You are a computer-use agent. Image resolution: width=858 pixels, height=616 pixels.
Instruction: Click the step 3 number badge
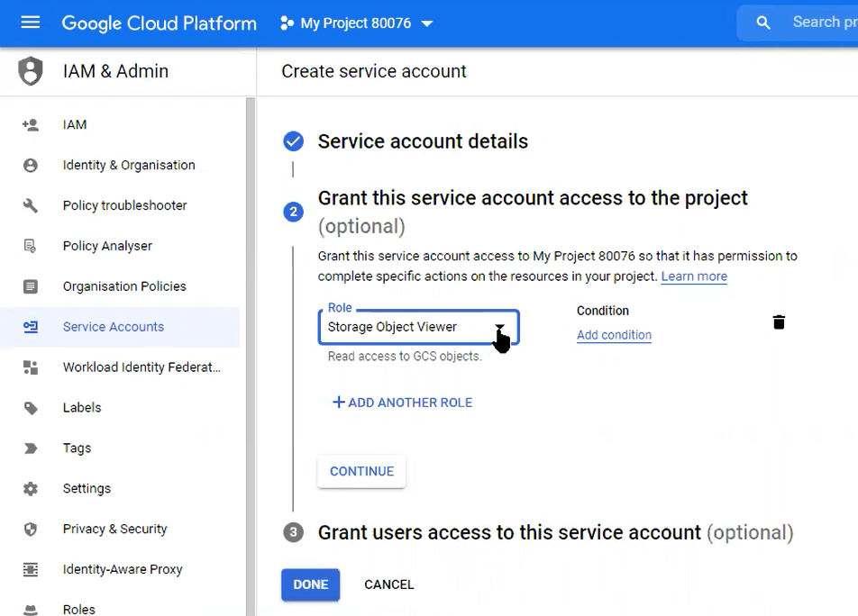coord(293,532)
